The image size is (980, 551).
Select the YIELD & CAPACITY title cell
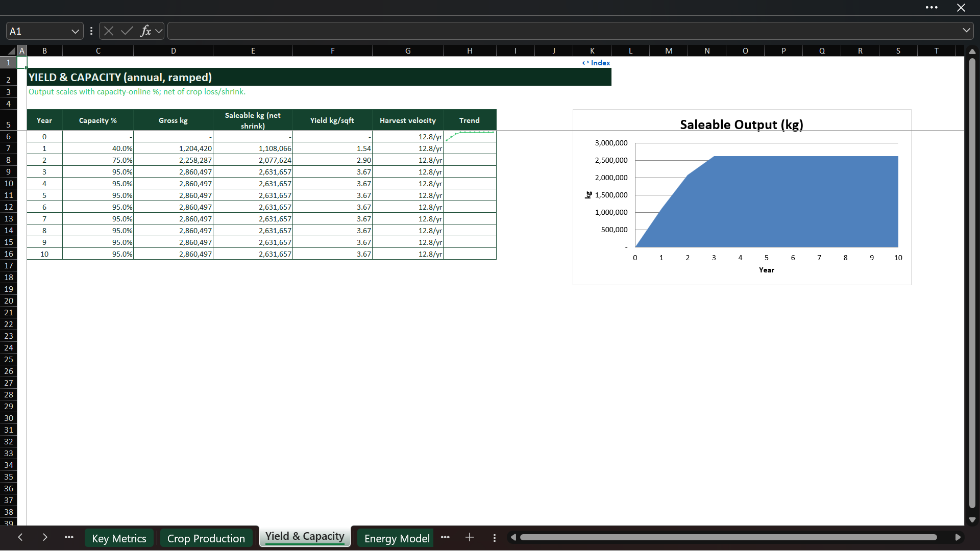[319, 77]
